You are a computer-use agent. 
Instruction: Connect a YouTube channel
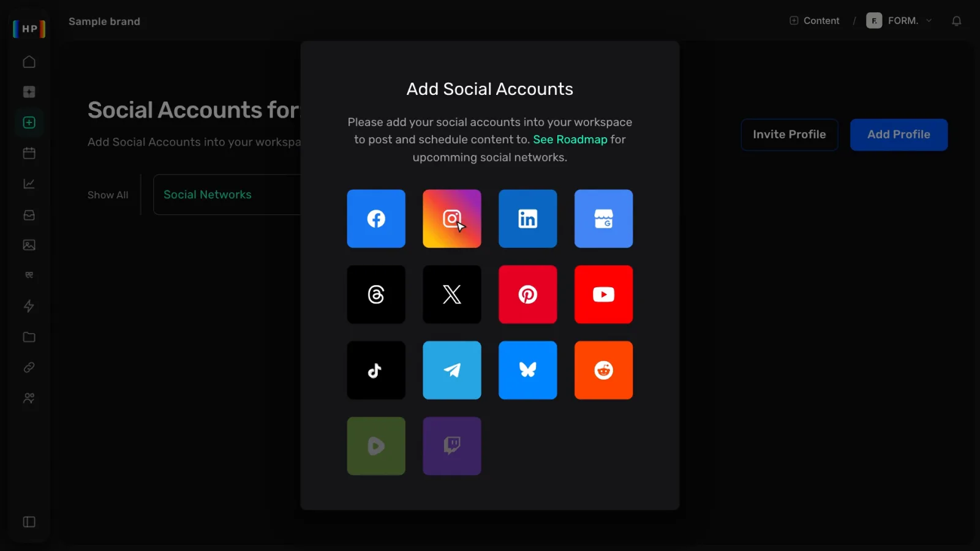click(604, 294)
